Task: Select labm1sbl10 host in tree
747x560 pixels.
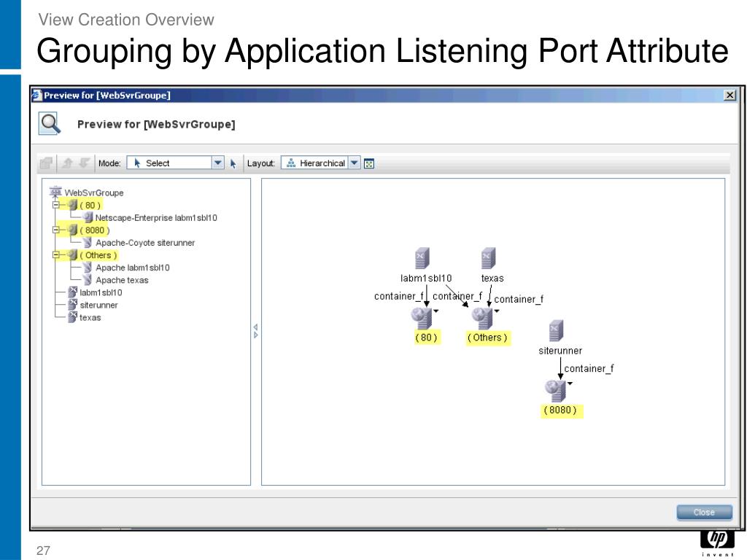Action: [x=101, y=292]
